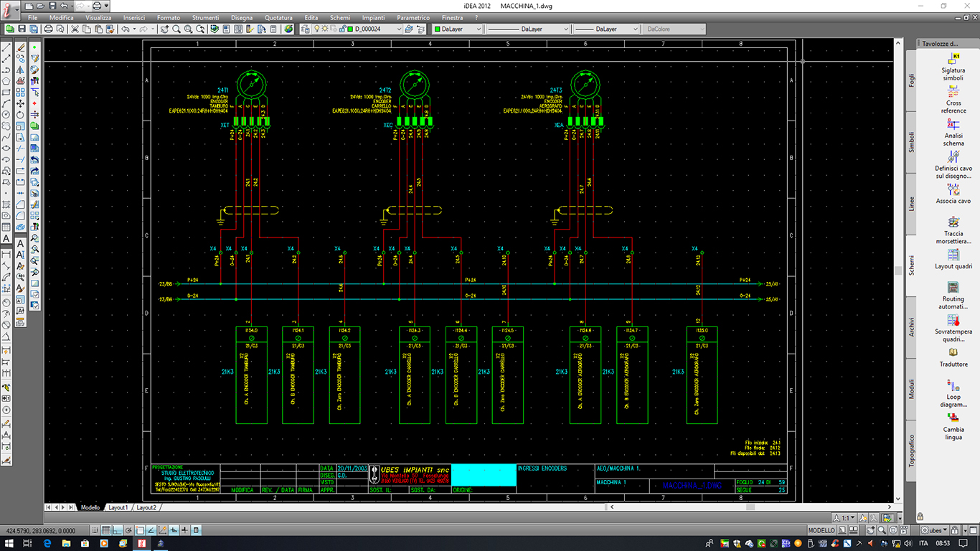Select the Pan realtime tool
Viewport: 980px width, 551px height.
pyautogui.click(x=165, y=29)
